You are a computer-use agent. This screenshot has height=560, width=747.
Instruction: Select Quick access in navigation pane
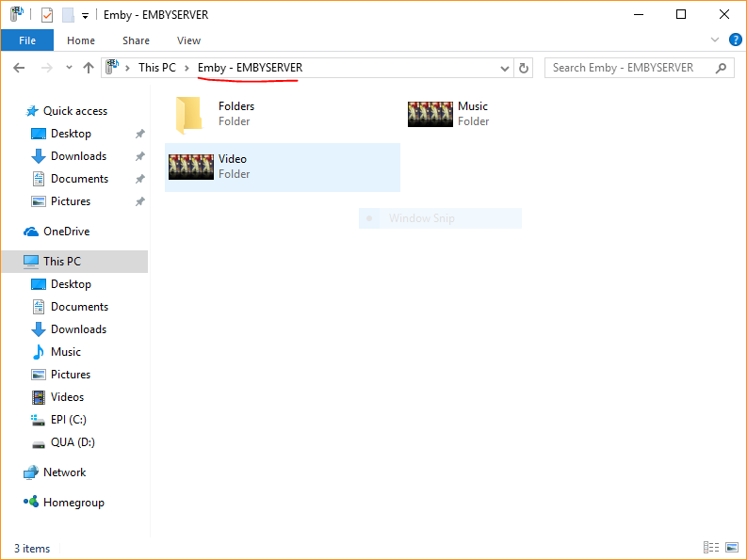click(74, 111)
